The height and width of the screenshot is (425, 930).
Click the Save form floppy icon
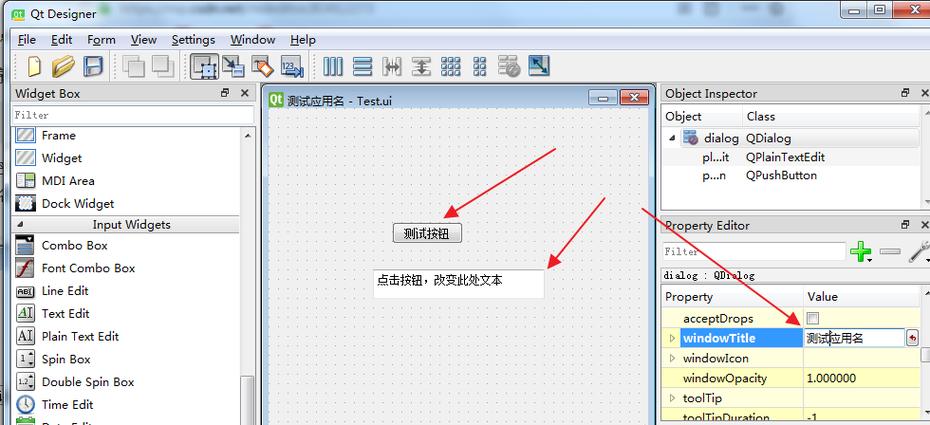pyautogui.click(x=93, y=66)
